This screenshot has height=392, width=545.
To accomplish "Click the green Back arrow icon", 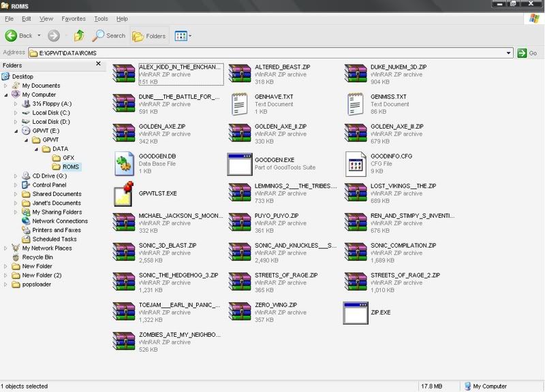I will (11, 35).
